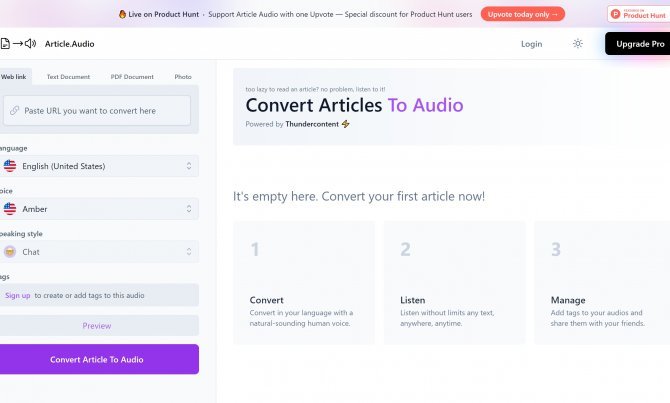Click the Paste URL input field
The width and height of the screenshot is (670, 403).
click(97, 111)
